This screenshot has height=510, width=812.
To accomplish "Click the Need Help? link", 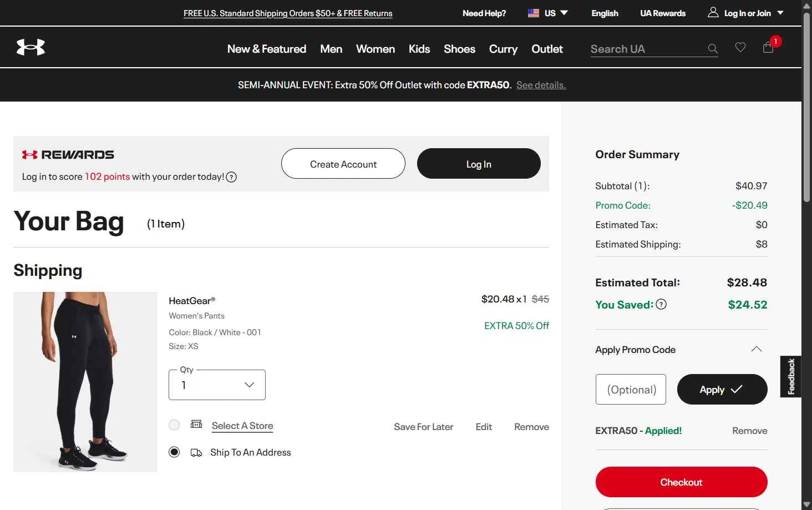I will coord(484,13).
